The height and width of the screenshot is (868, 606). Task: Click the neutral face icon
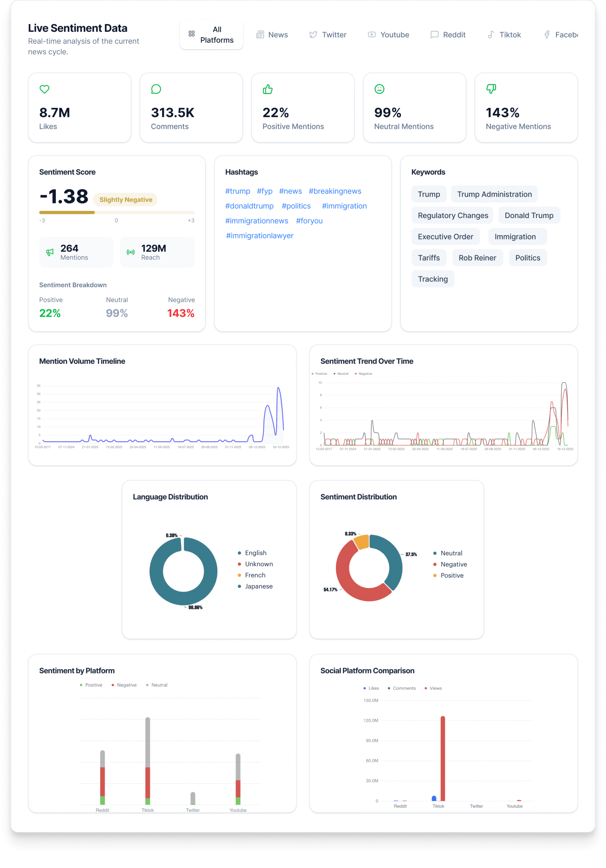[x=379, y=89]
